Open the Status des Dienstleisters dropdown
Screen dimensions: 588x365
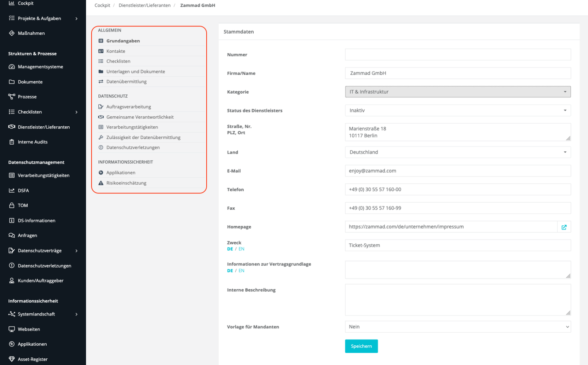click(458, 110)
